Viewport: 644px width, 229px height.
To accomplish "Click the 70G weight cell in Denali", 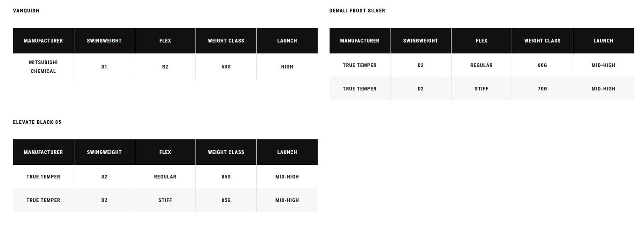I will point(542,89).
